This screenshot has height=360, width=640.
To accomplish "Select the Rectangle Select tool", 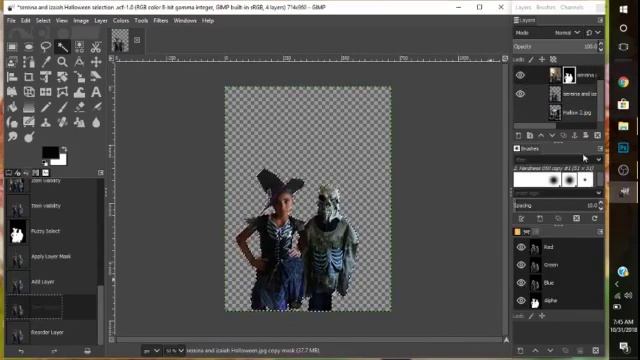I will [x=12, y=47].
